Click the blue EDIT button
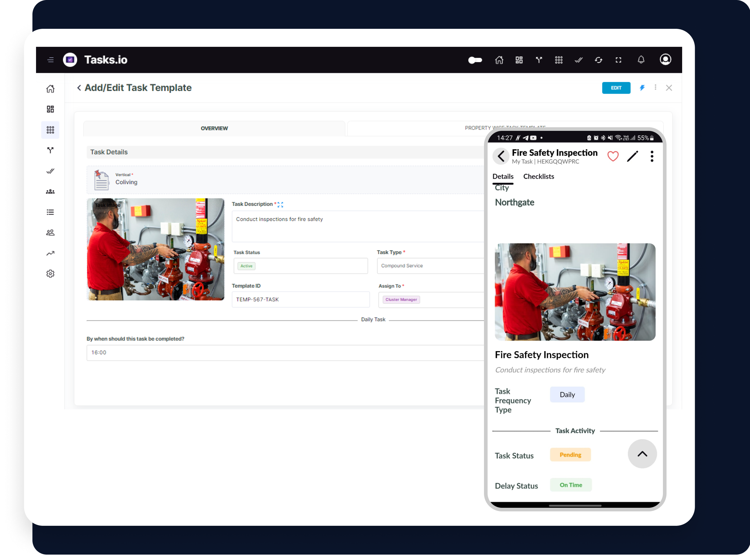This screenshot has height=560, width=750. click(x=616, y=88)
